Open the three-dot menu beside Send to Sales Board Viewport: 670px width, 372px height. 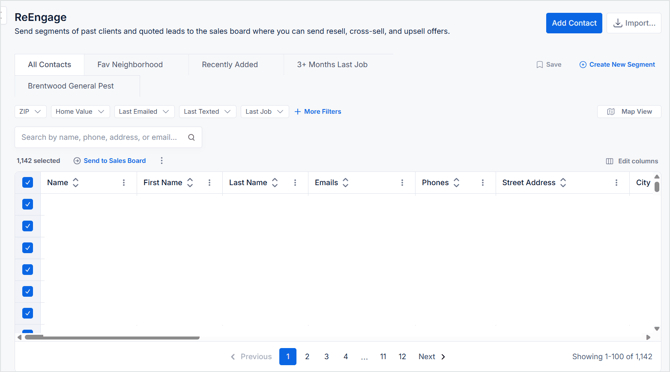point(162,161)
